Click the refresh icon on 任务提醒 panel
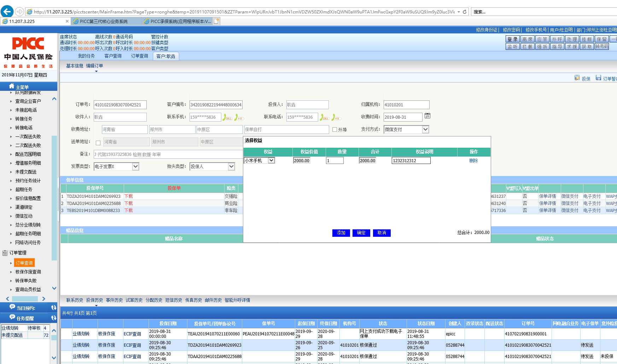 (x=53, y=318)
